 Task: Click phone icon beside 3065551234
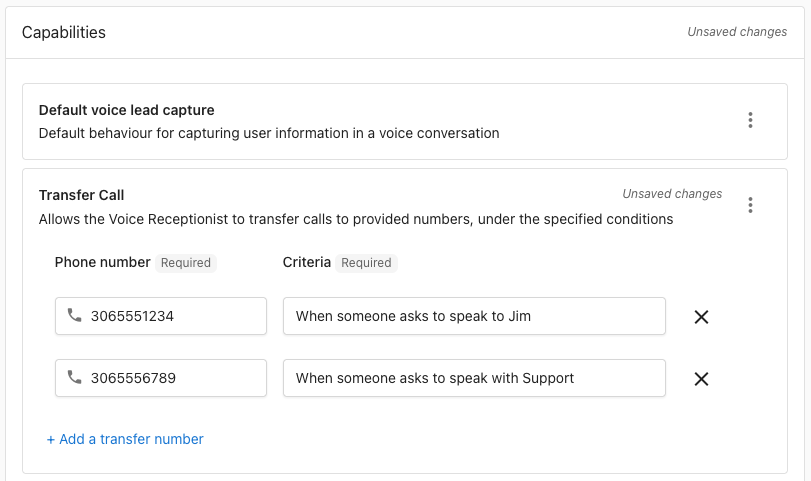[74, 316]
